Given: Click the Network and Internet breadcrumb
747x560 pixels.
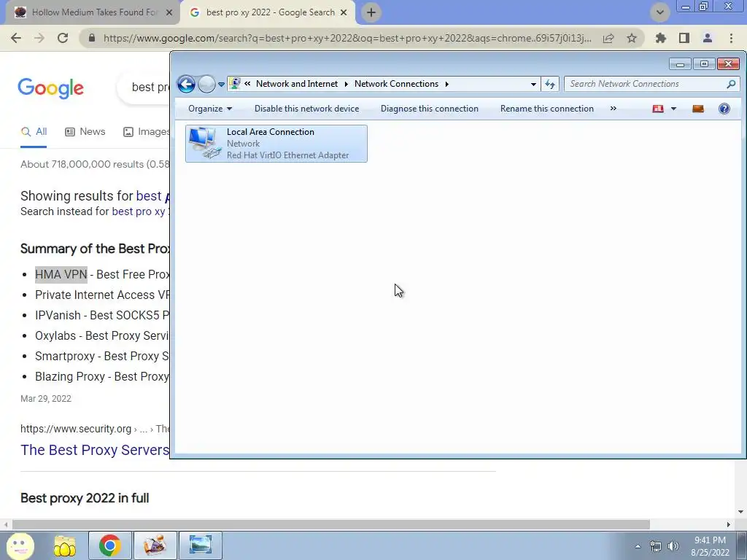Looking at the screenshot, I should (x=297, y=84).
